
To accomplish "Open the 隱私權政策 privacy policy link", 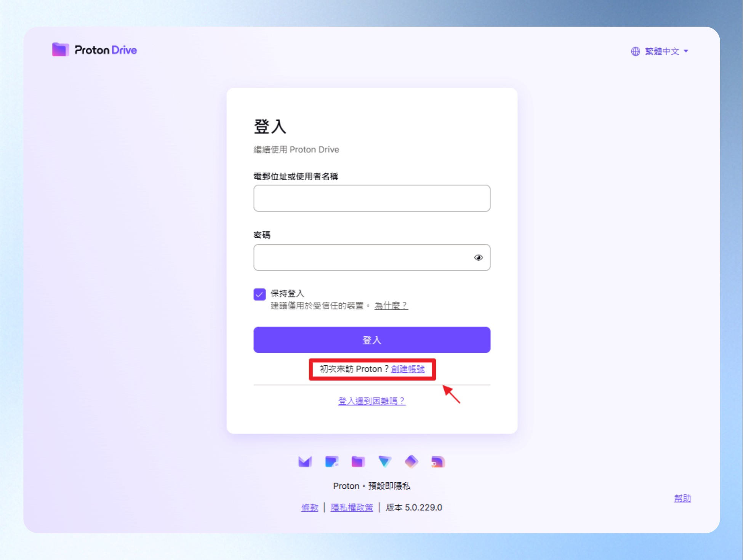I will [x=352, y=507].
